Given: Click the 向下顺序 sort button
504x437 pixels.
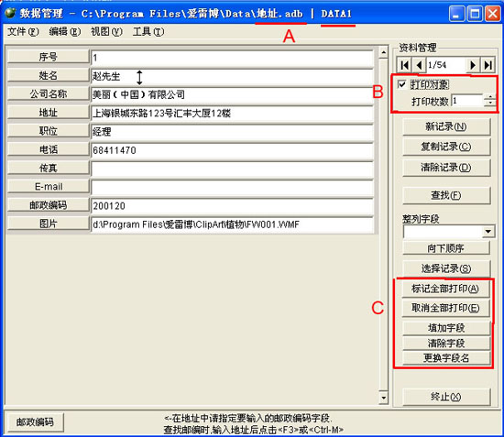Looking at the screenshot, I should pos(446,247).
